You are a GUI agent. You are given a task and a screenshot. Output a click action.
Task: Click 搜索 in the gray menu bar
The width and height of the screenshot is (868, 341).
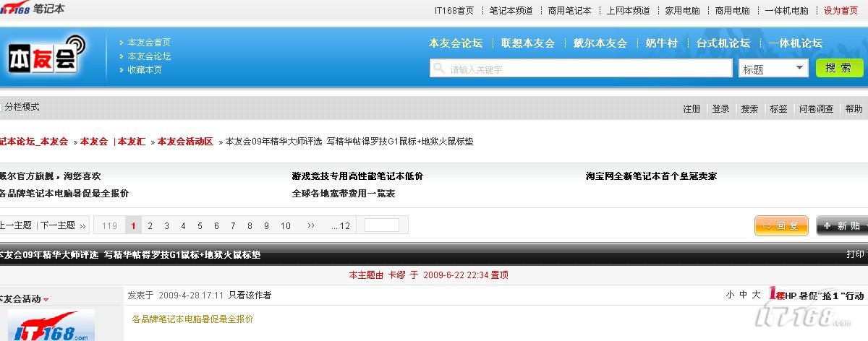(749, 109)
